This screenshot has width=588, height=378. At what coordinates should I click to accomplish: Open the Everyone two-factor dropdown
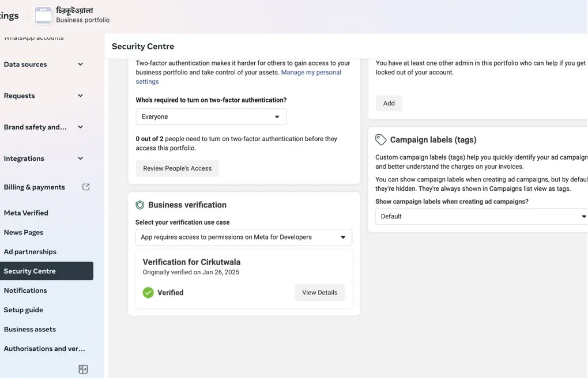click(x=211, y=116)
